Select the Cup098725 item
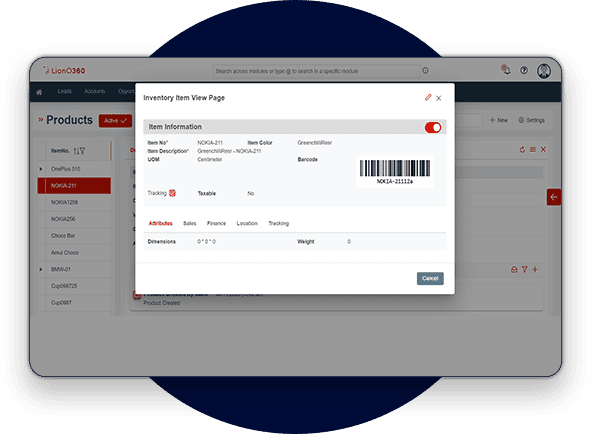Screen dimensions: 592x434 pos(64,286)
